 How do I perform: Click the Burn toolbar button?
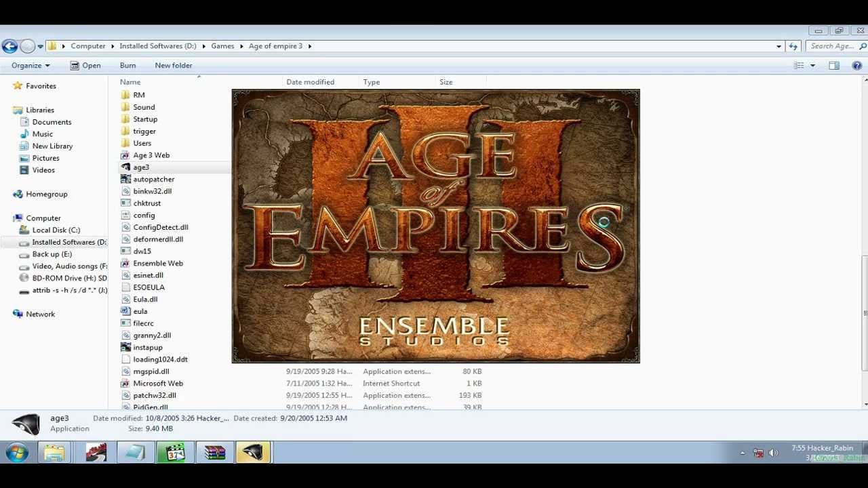(x=127, y=66)
